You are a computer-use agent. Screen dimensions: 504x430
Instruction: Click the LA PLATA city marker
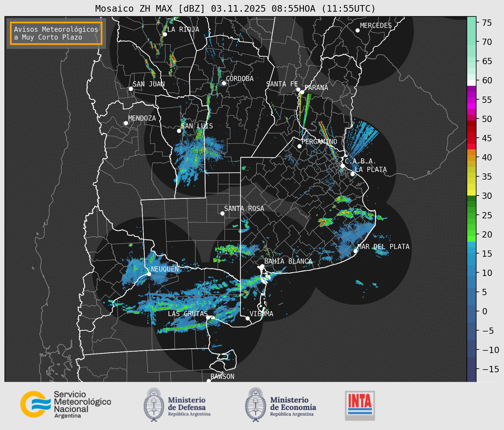coord(353,174)
